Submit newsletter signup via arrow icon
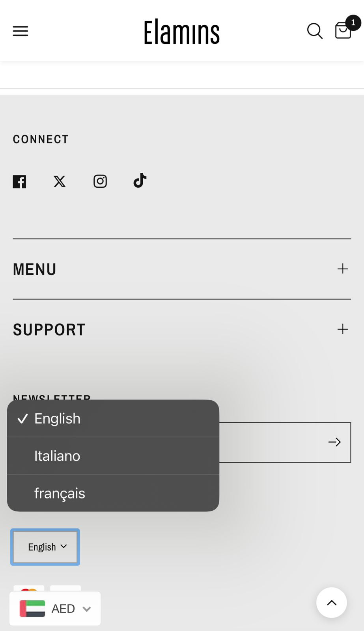The image size is (364, 631). (334, 442)
